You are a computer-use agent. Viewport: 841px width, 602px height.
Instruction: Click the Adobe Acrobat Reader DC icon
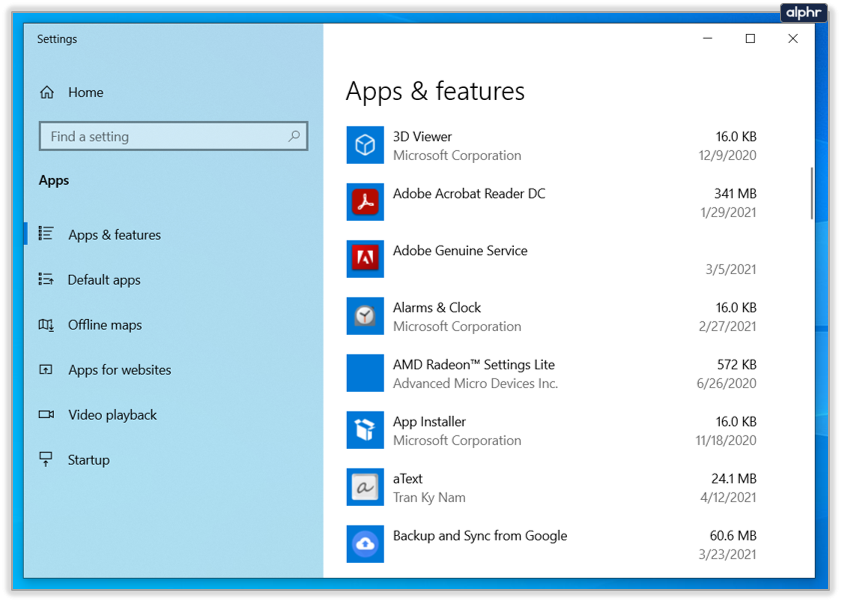coord(365,202)
